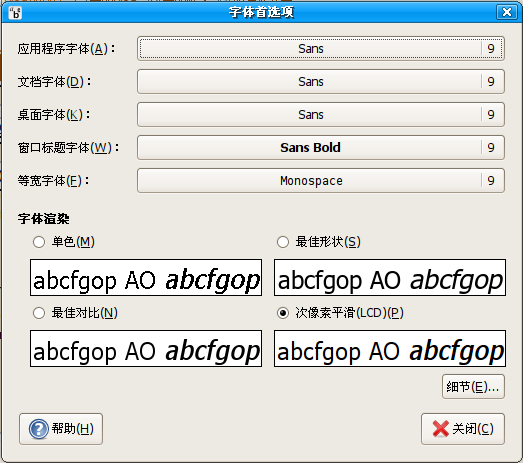The height and width of the screenshot is (463, 523).
Task: Close the dialog with title bar X
Action: click(507, 12)
